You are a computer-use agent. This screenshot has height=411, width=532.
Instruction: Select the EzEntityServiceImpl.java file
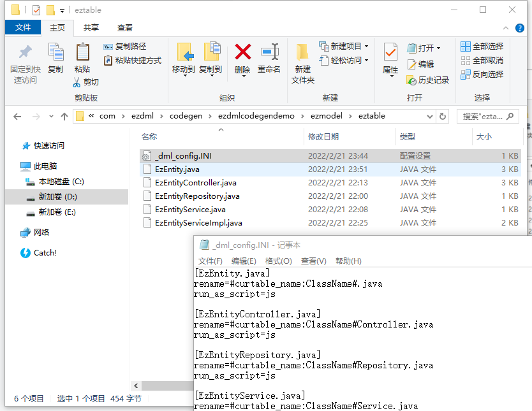tap(330, 223)
